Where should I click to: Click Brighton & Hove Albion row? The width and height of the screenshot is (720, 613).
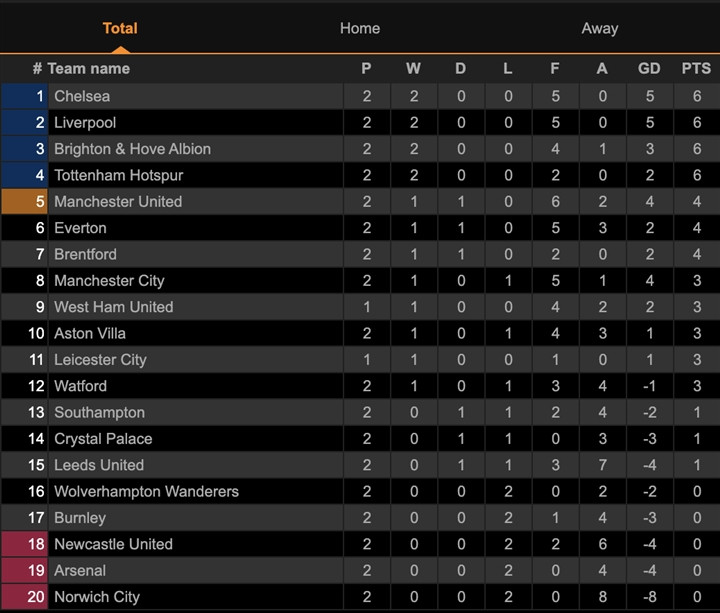[x=132, y=149]
